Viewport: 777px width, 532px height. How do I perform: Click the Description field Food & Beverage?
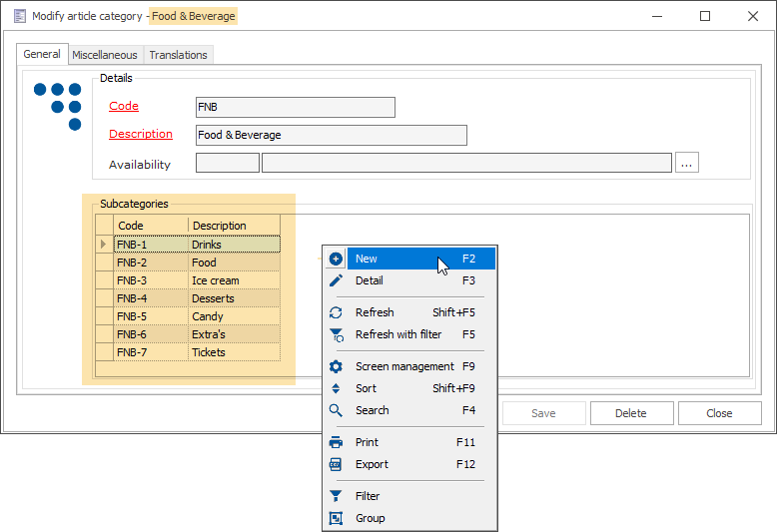pyautogui.click(x=331, y=135)
